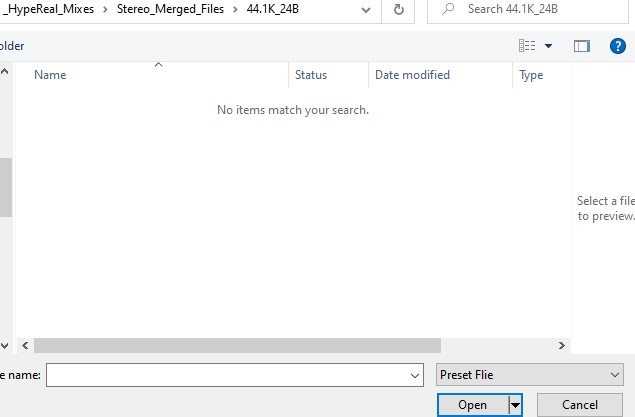Expand the address bar history dropdown
The image size is (635, 417).
pyautogui.click(x=366, y=10)
